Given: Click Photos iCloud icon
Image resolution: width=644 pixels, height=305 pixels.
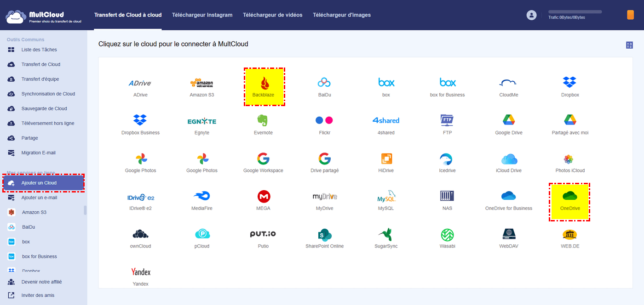Looking at the screenshot, I should (569, 159).
